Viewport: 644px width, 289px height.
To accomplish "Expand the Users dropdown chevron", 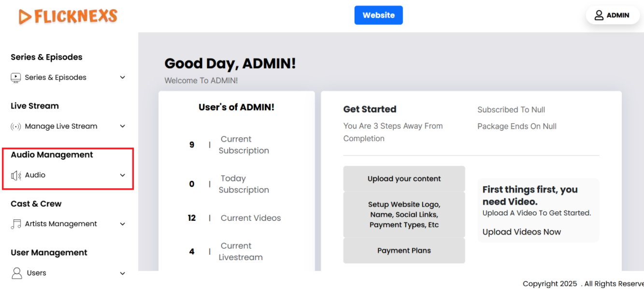I will click(x=123, y=274).
